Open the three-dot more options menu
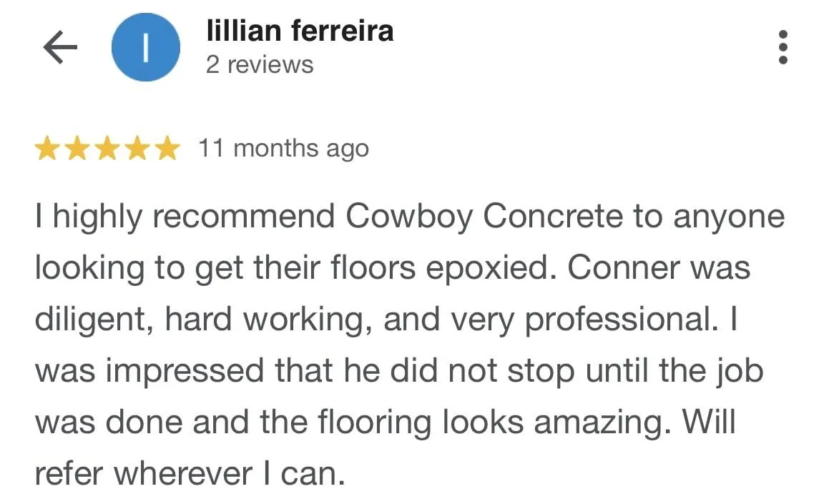834x504 pixels. (783, 48)
